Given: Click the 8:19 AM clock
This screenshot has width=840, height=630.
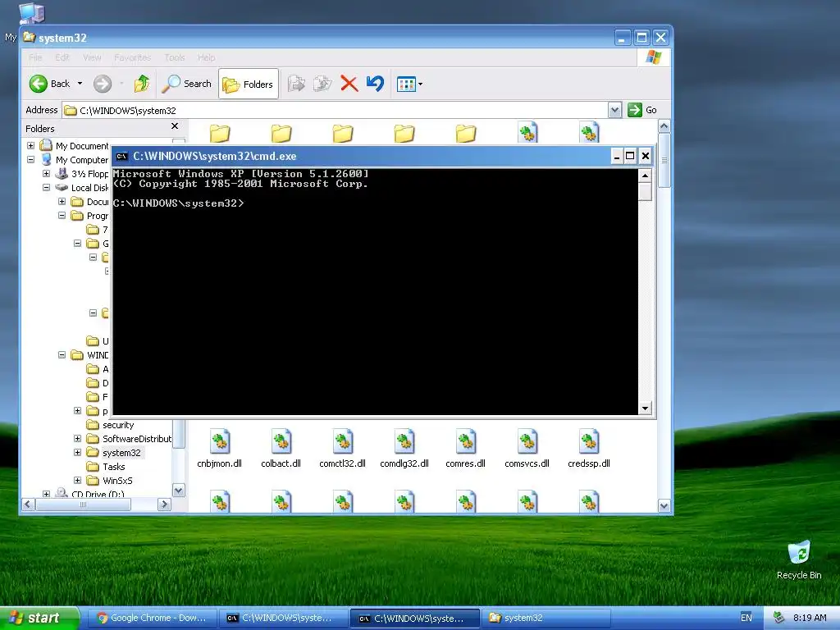Looking at the screenshot, I should coord(810,618).
